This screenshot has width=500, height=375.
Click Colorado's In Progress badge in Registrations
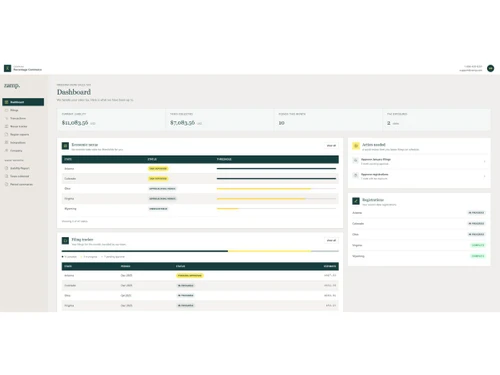pyautogui.click(x=476, y=224)
